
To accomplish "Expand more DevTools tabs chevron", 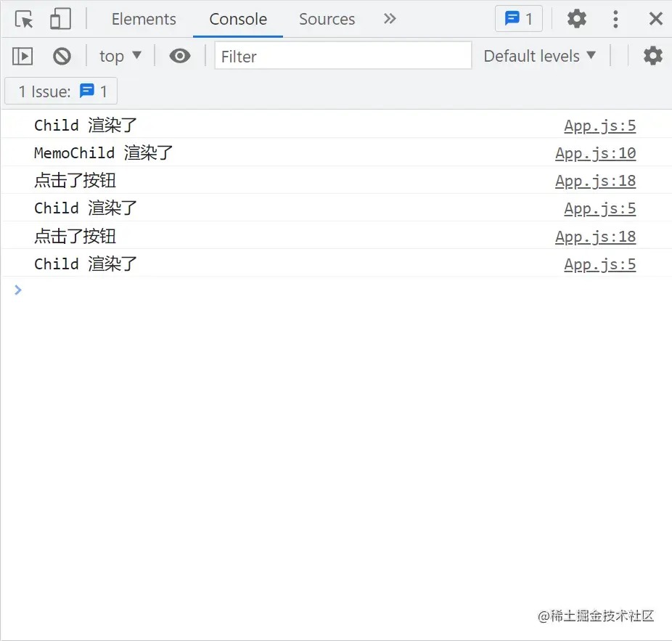I will pos(390,19).
